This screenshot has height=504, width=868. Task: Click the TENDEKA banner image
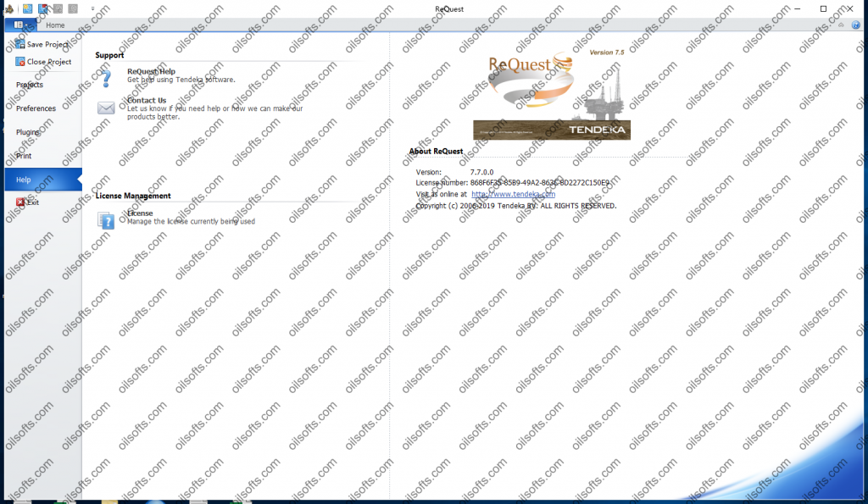pyautogui.click(x=552, y=130)
